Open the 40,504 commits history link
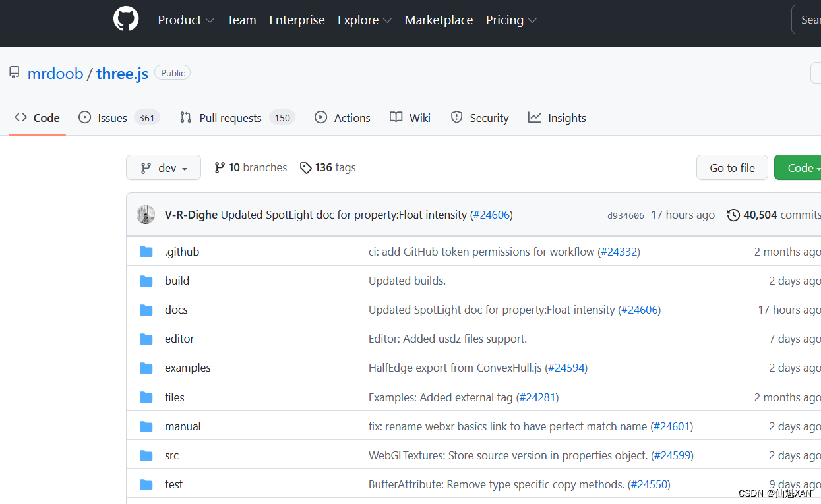Screen dimensions: 821x504 [774, 215]
